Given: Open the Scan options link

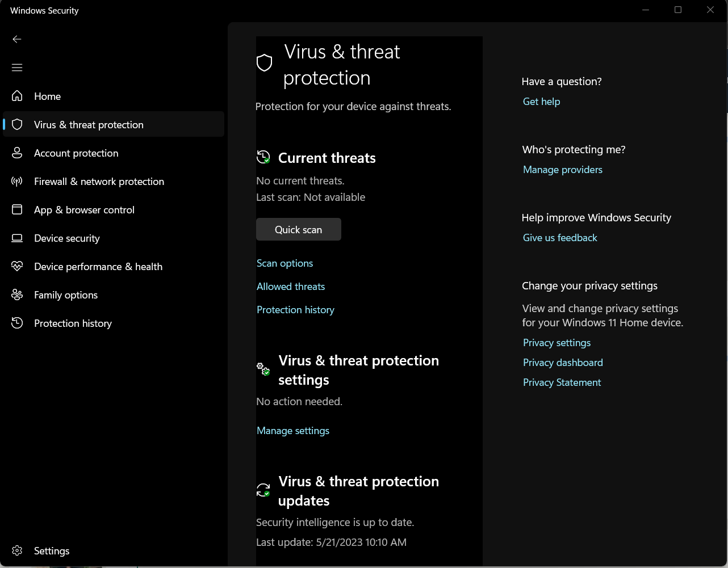Looking at the screenshot, I should point(284,263).
